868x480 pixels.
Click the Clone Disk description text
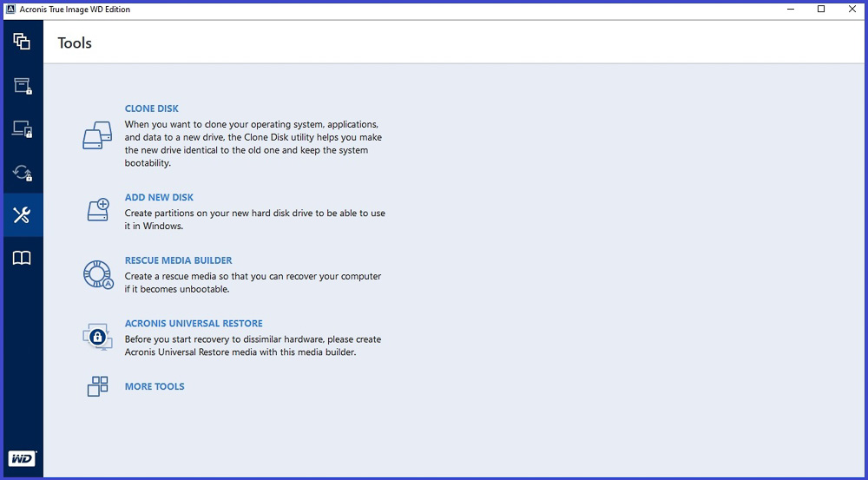253,144
